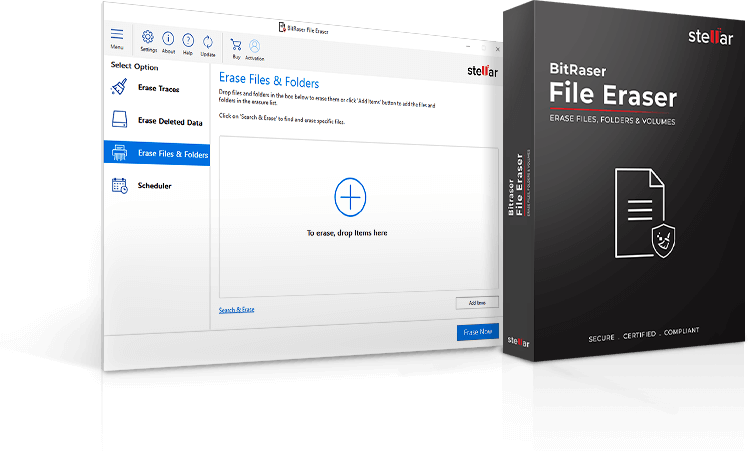Screen dimensions: 748x451
Task: Click the Update refresh icon
Action: click(208, 42)
